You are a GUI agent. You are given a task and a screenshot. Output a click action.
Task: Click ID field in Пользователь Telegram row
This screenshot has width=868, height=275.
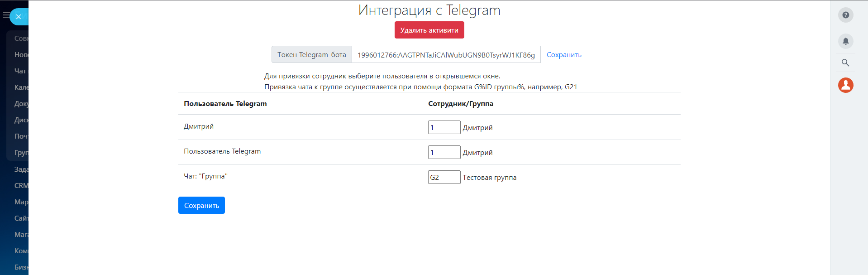click(x=444, y=152)
